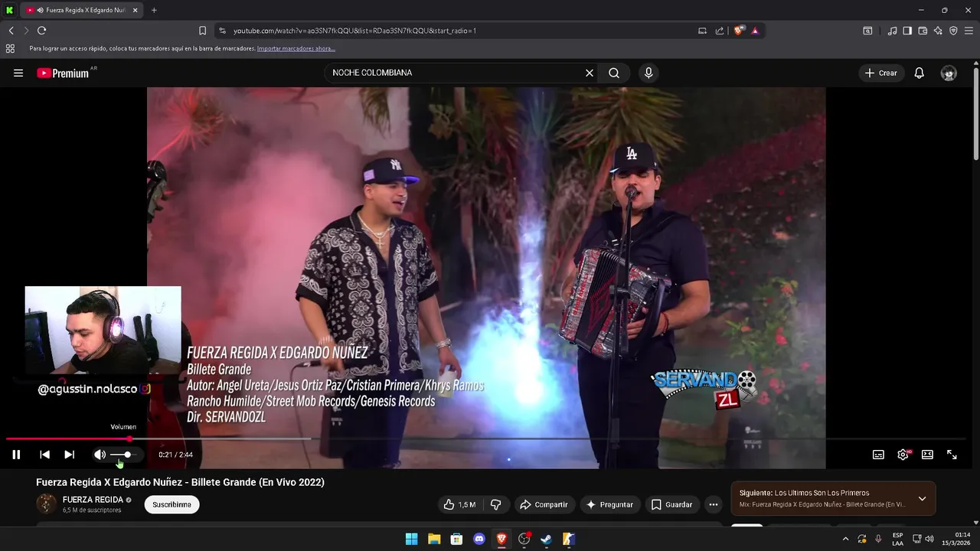Open a new browser tab

point(154,10)
